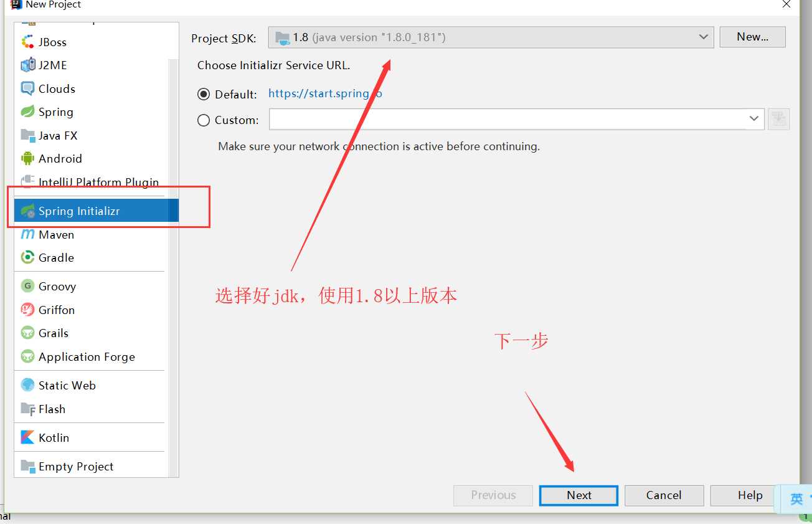Select the Gradle text label
The image size is (812, 524).
point(56,258)
